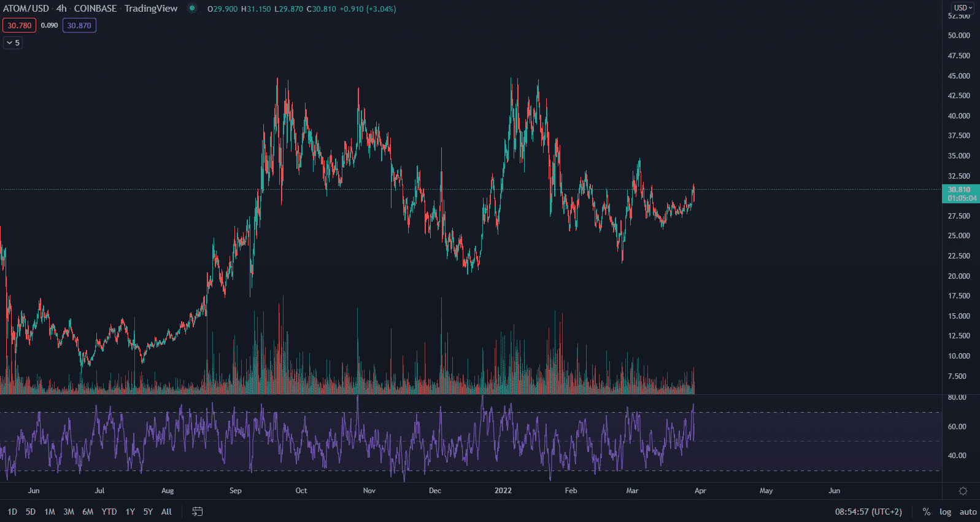Toggle auto scale mode
The image size is (980, 522).
pos(968,512)
